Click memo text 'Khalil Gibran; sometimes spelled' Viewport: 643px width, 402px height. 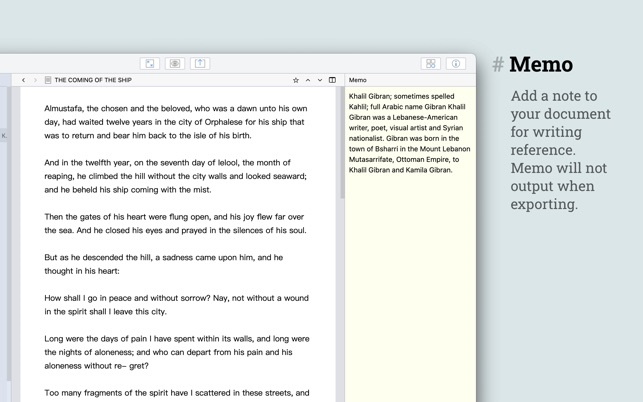(401, 96)
